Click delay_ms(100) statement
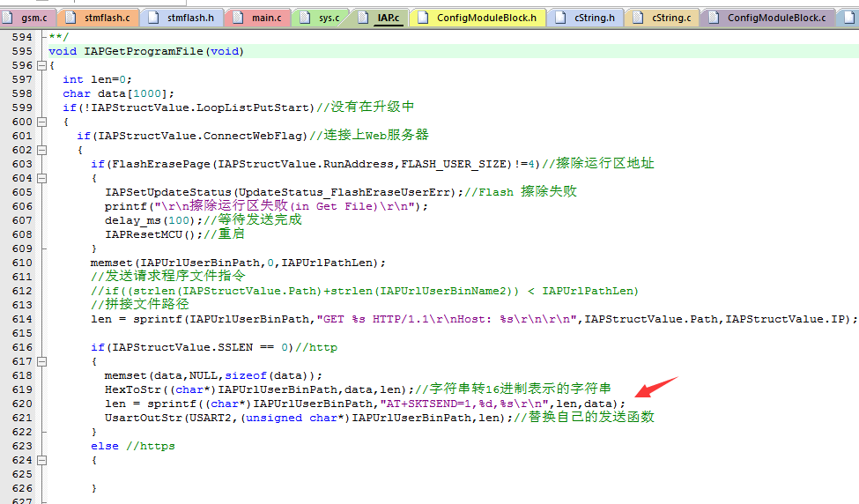859x504 pixels. coord(153,220)
